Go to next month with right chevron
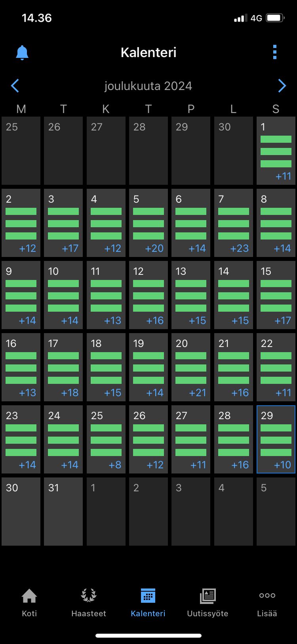 click(x=282, y=86)
